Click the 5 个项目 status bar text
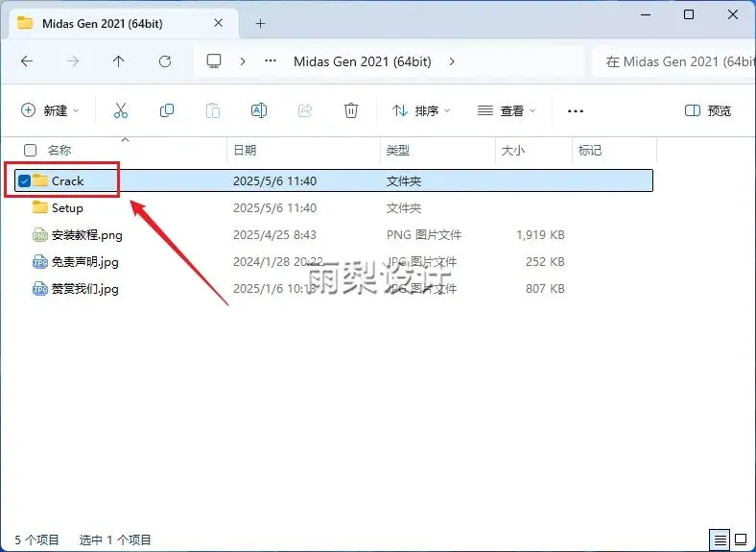Image resolution: width=756 pixels, height=552 pixels. pos(36,540)
